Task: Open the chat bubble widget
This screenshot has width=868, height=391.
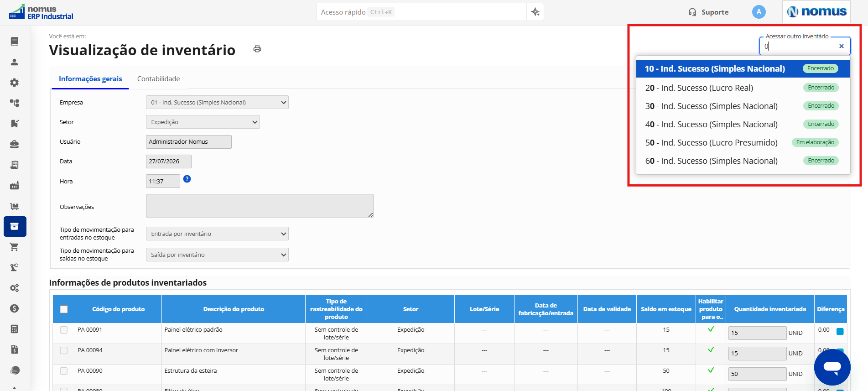Action: (x=832, y=367)
